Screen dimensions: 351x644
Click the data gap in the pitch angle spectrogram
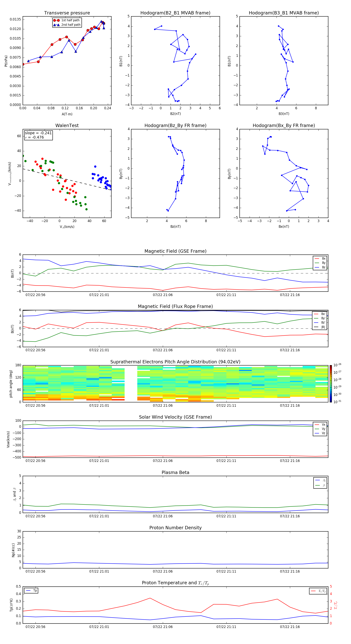(131, 384)
